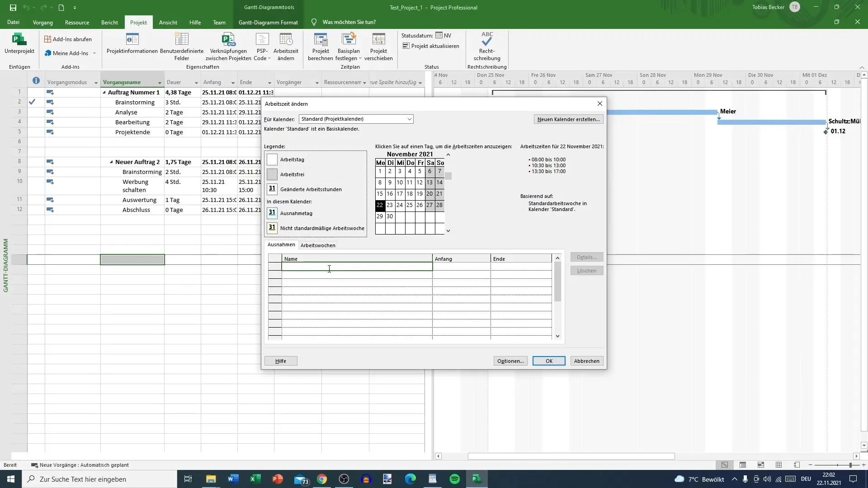
Task: Click the exceptions list vertical scrollbar
Action: coord(557,282)
